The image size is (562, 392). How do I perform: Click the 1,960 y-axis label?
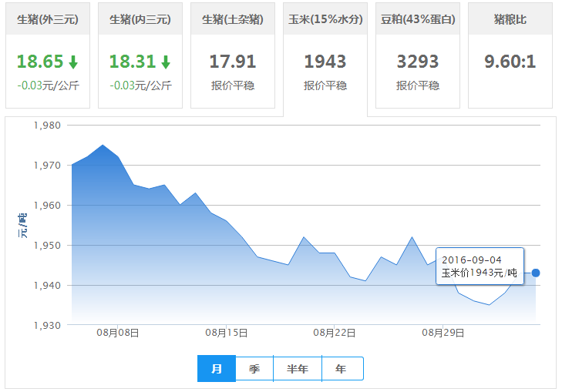point(47,206)
